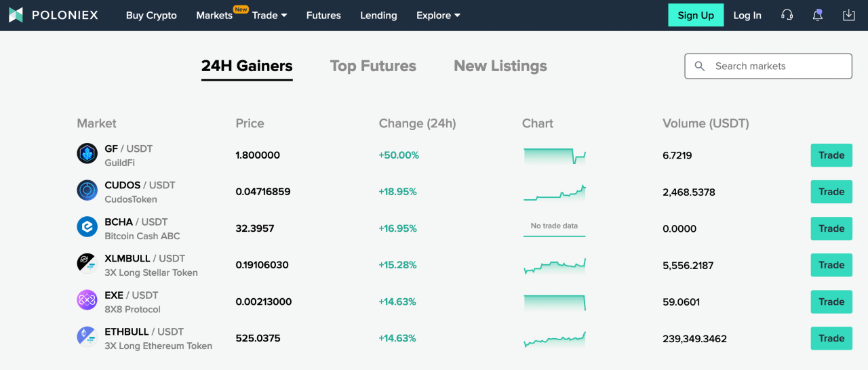
Task: Open the GF price chart thumbnail
Action: click(554, 156)
